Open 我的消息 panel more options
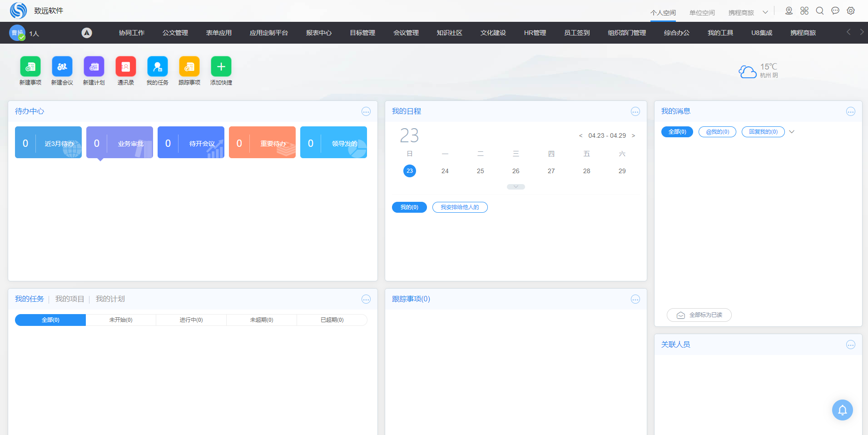Screen dimensions: 868x435 (851, 111)
